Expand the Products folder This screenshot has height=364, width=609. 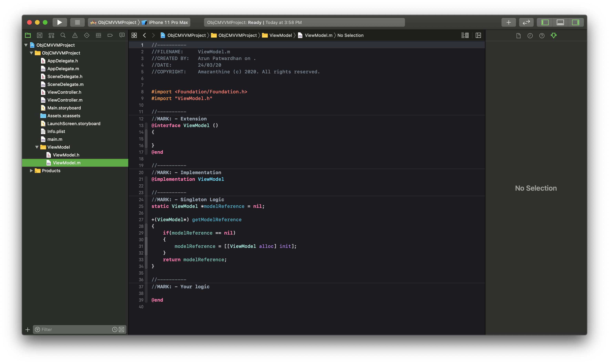point(31,170)
